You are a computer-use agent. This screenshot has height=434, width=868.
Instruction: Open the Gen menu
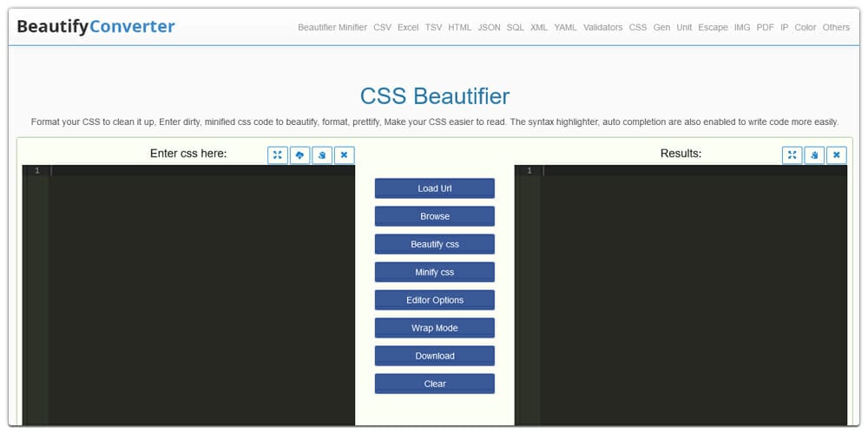click(661, 27)
